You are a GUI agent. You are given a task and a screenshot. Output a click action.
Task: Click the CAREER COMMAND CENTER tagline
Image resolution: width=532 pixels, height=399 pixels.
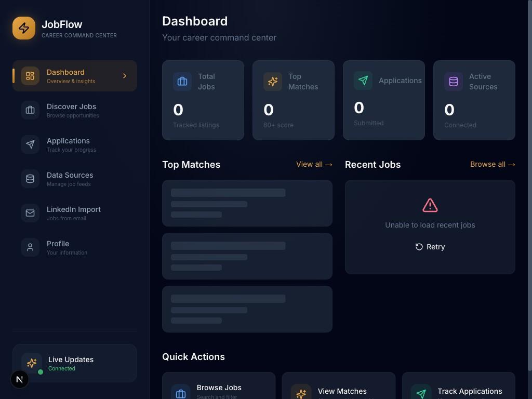click(x=79, y=35)
